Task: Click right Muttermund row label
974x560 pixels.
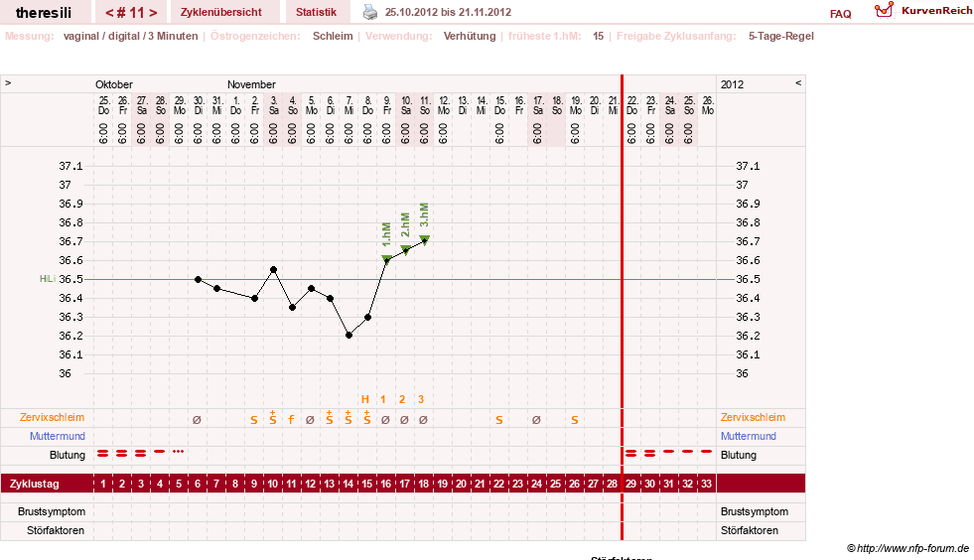Action: tap(748, 436)
